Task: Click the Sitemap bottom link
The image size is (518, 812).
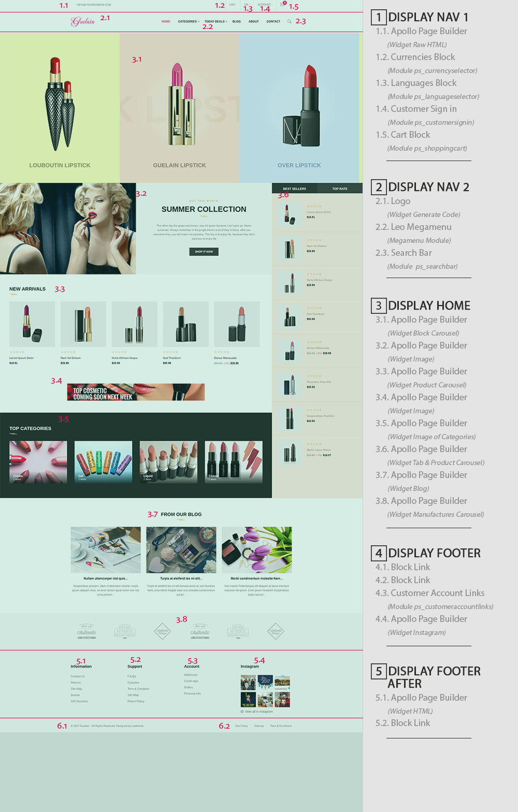Action: pos(259,726)
